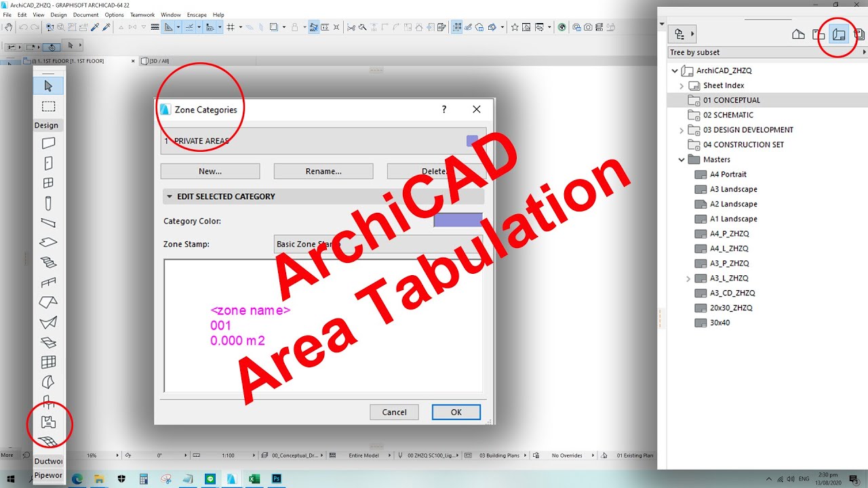Screen dimensions: 868x488
Task: Select the Railing tool
Action: (x=48, y=283)
